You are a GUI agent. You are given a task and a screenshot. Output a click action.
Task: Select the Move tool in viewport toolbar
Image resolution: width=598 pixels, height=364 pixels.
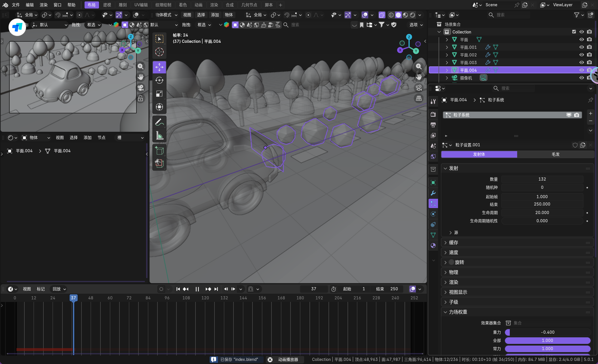coord(159,67)
